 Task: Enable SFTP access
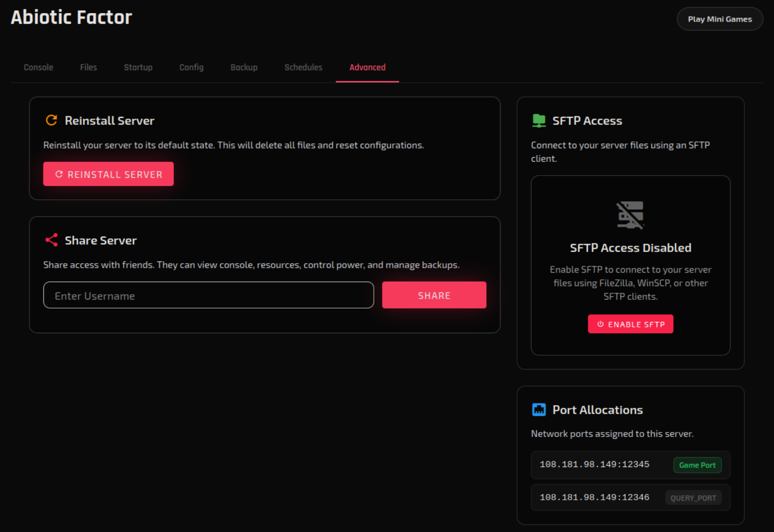630,324
